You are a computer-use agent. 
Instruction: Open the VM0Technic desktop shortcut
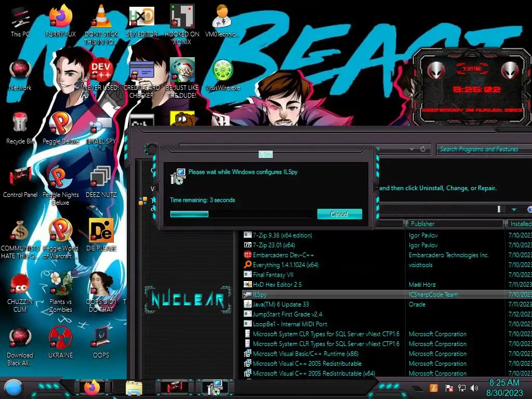click(222, 21)
